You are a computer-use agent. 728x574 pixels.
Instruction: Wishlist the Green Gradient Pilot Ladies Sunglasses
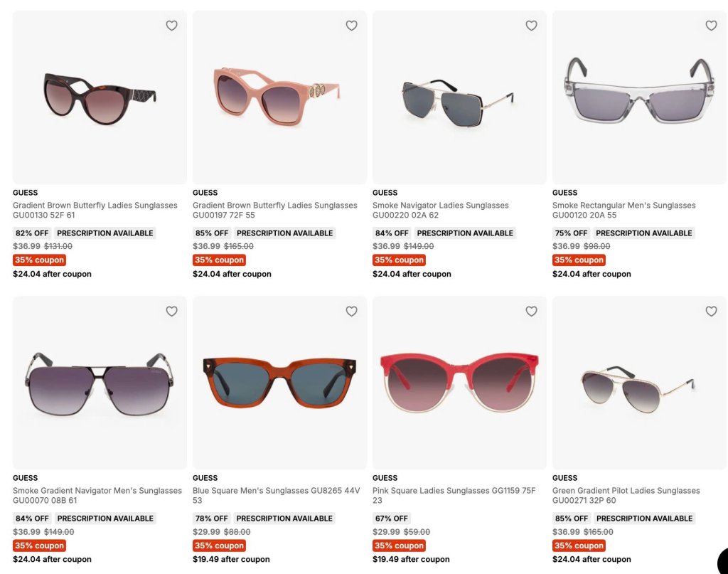coord(711,311)
